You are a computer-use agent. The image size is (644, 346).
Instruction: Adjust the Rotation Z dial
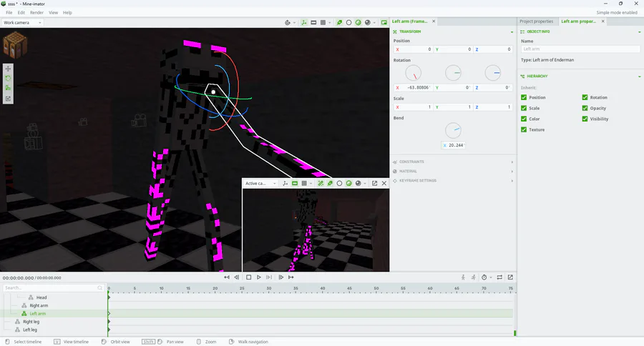click(493, 73)
